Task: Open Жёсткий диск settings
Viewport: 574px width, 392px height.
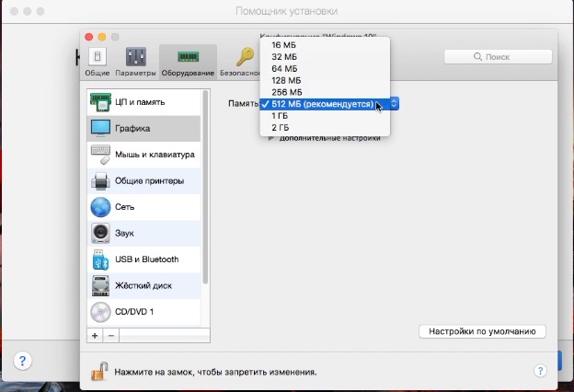Action: [143, 286]
